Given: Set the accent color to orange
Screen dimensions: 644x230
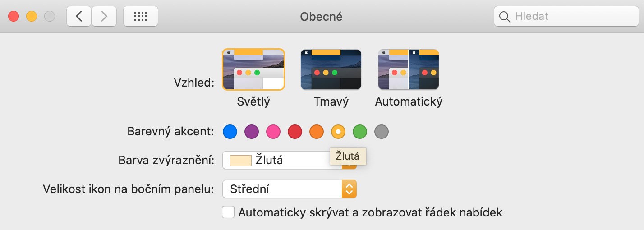Looking at the screenshot, I should [317, 132].
